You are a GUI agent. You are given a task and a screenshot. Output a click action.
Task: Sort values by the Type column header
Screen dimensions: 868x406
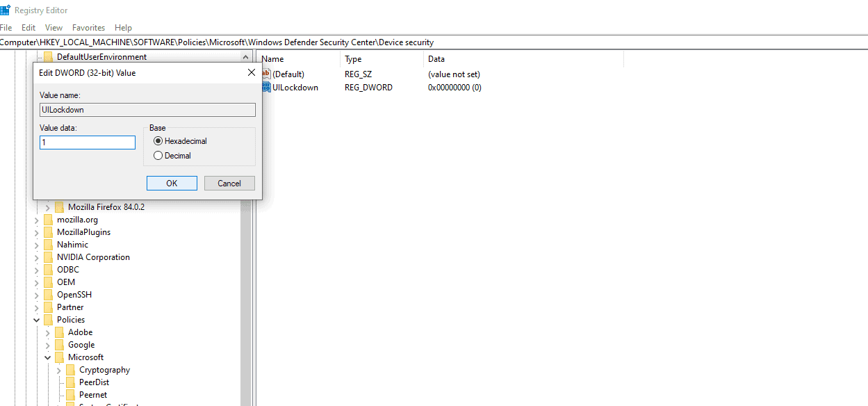pos(382,59)
